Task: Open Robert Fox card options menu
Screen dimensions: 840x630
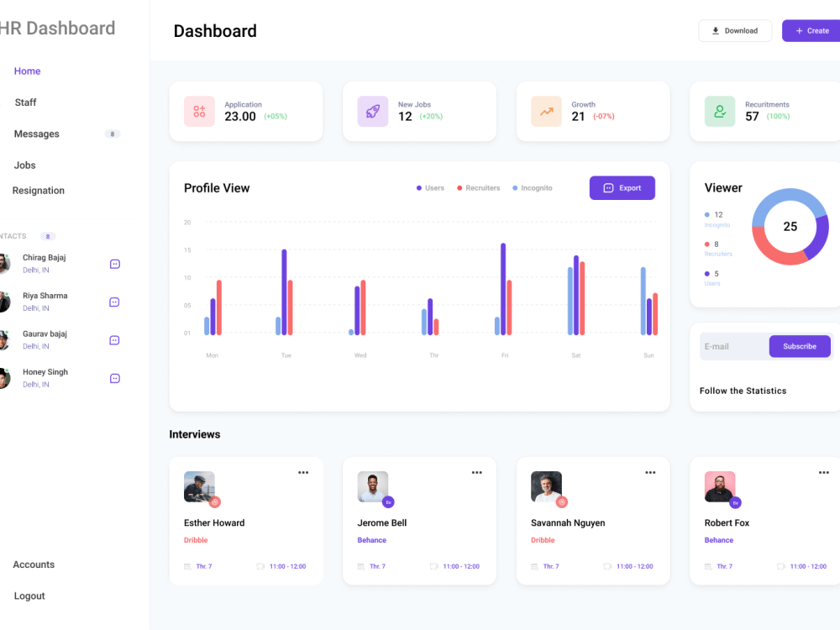Action: click(824, 472)
